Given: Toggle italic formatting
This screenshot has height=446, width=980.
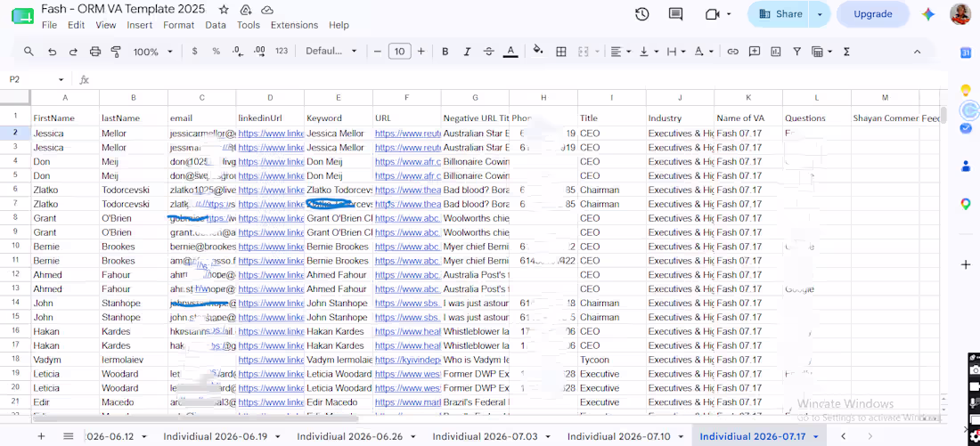Looking at the screenshot, I should [467, 52].
